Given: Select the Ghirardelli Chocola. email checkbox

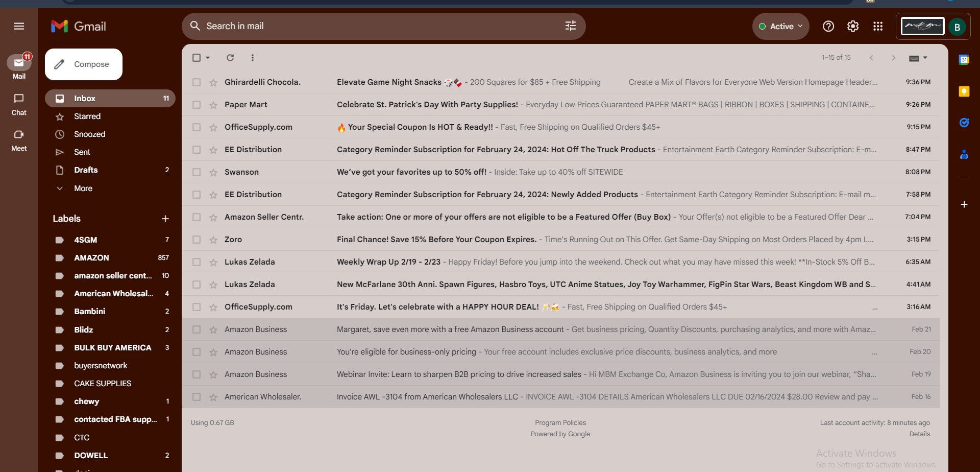Looking at the screenshot, I should coord(197,82).
